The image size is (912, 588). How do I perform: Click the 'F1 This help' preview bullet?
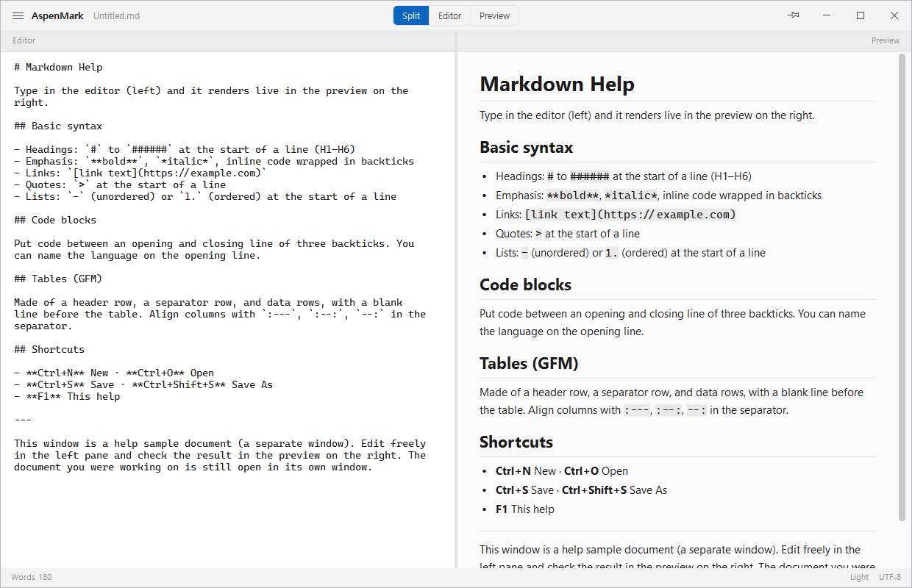click(x=525, y=509)
